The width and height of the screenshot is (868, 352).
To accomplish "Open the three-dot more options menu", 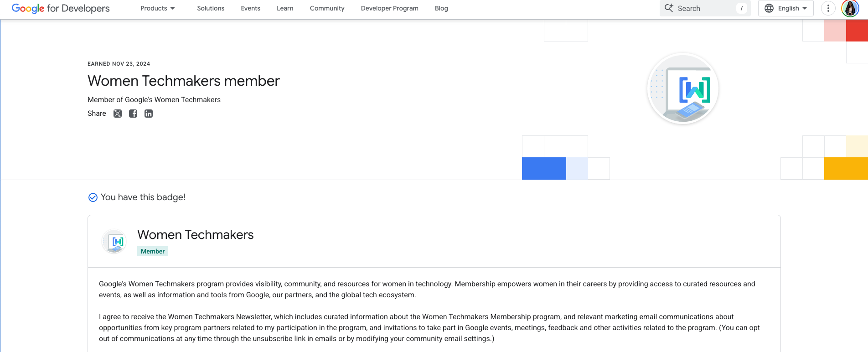I will tap(828, 8).
